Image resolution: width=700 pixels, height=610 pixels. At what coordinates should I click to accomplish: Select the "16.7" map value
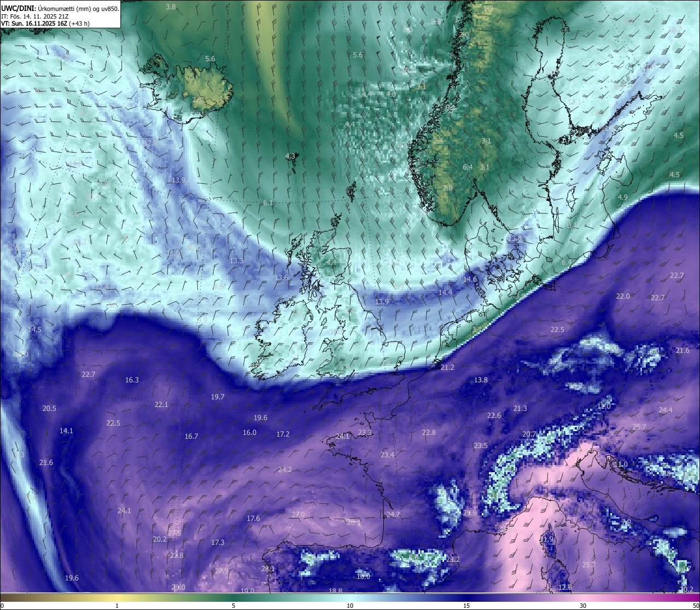191,437
